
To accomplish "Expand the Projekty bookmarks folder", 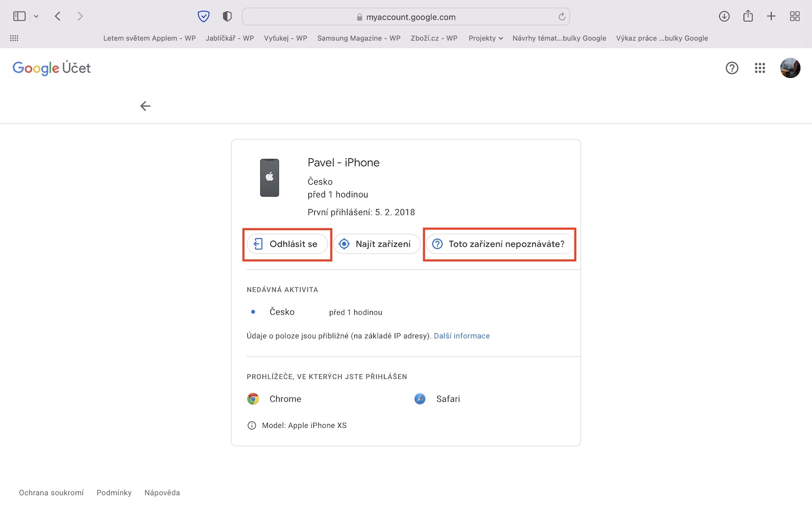I will (486, 38).
